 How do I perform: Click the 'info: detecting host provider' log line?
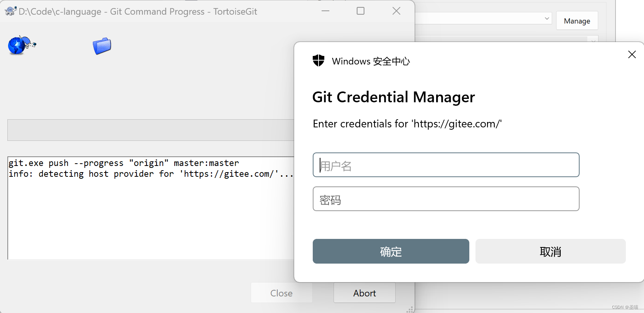click(151, 174)
